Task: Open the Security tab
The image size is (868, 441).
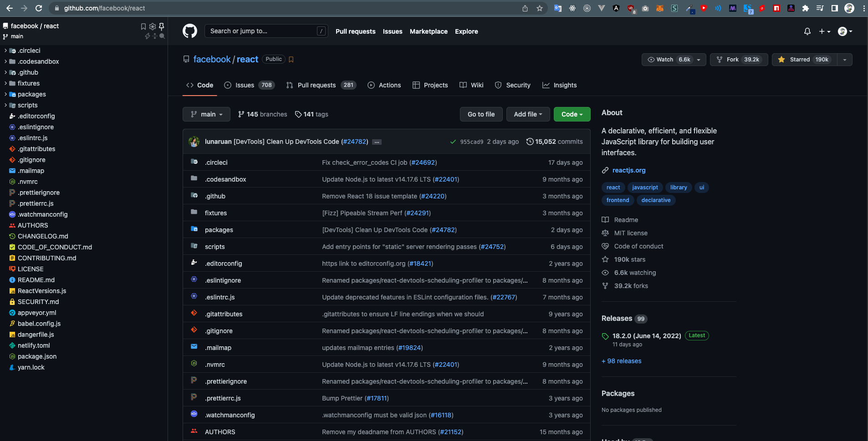Action: click(513, 85)
